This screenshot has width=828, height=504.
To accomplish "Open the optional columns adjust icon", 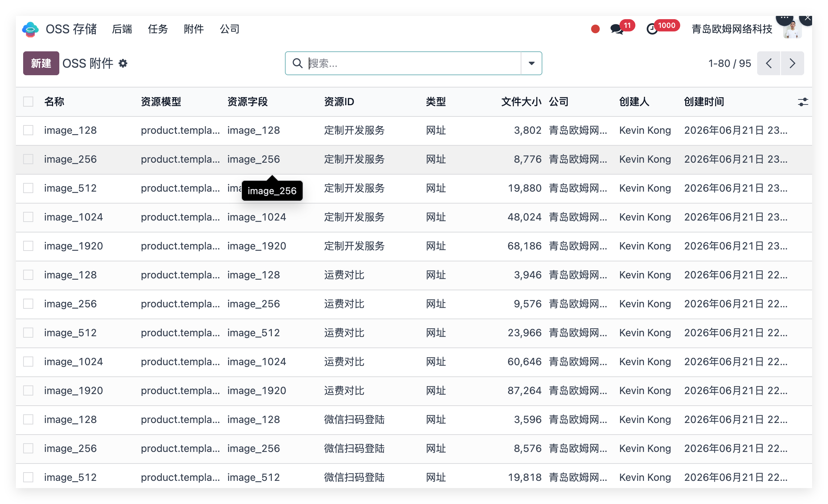I will point(803,102).
